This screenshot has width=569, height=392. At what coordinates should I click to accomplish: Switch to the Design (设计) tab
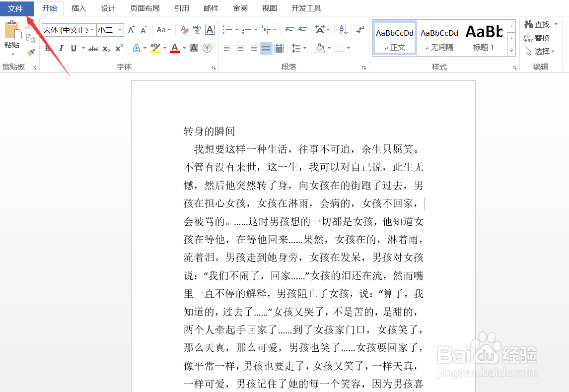pyautogui.click(x=108, y=8)
